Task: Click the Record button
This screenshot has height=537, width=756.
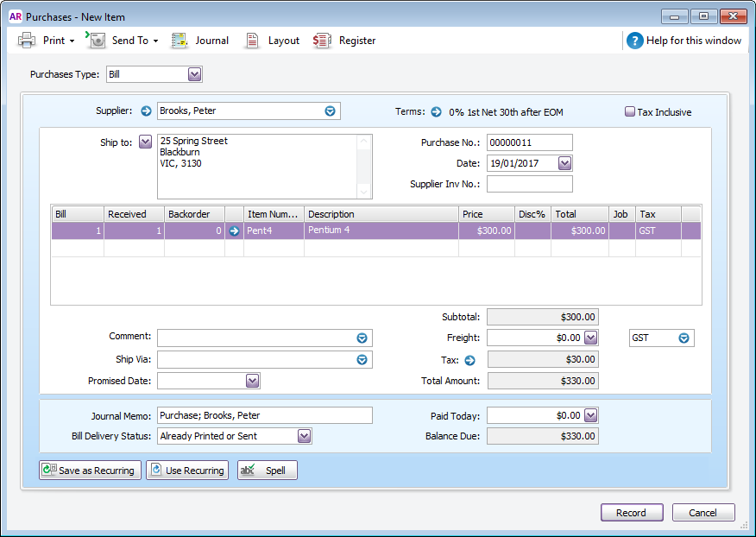Action: [x=632, y=512]
